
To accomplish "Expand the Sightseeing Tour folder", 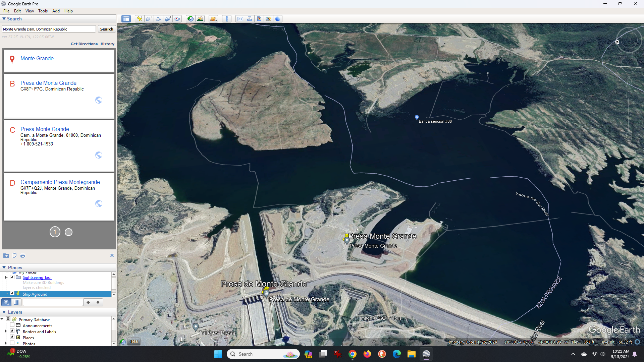I will 6,277.
